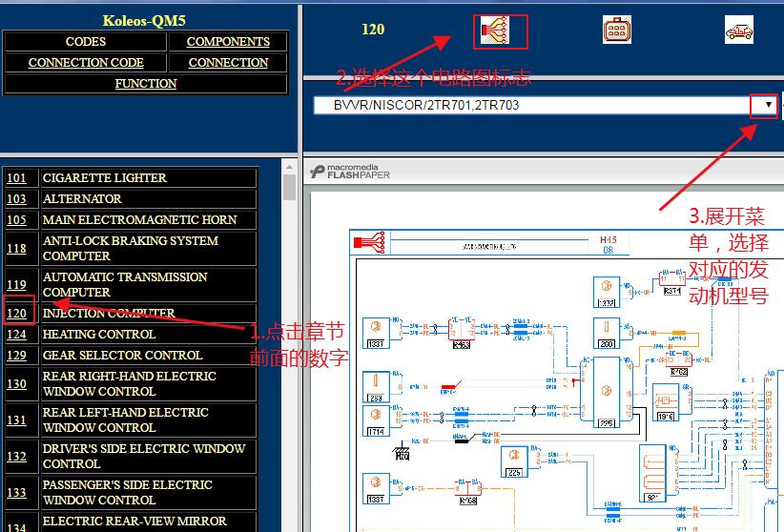Open the connector view icon
The height and width of the screenshot is (532, 784).
click(616, 30)
